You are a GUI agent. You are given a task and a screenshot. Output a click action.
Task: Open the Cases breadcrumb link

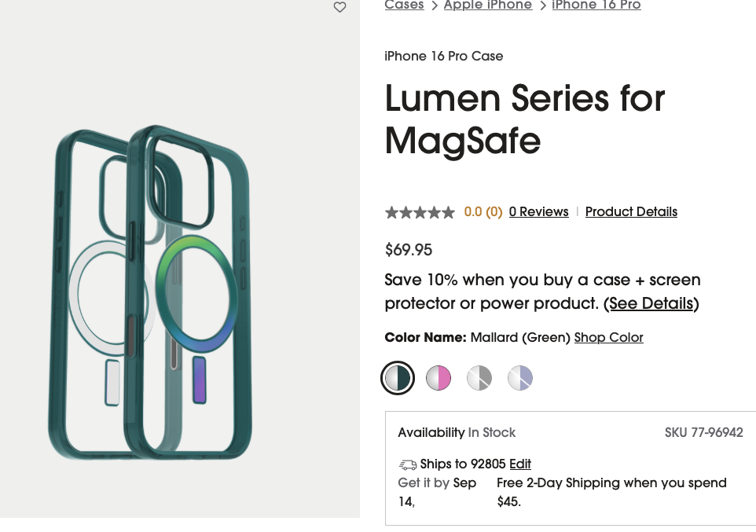[x=404, y=6]
